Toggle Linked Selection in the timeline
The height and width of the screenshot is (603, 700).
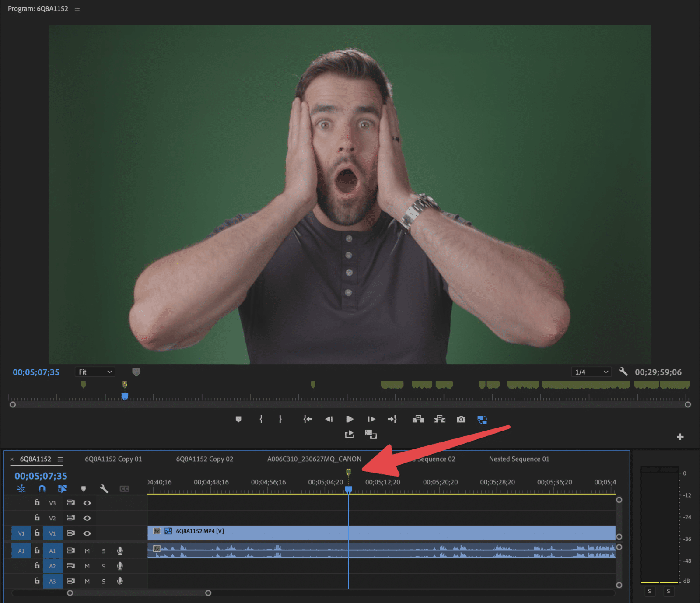pyautogui.click(x=63, y=489)
